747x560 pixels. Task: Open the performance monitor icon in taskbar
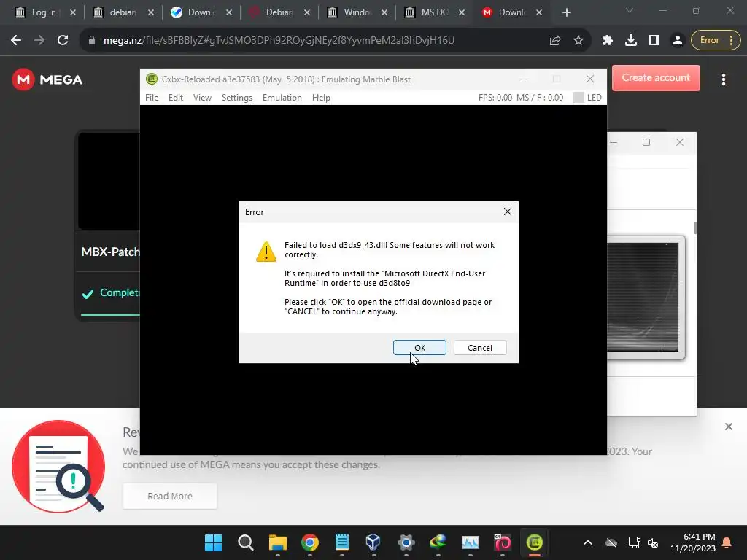(x=471, y=542)
